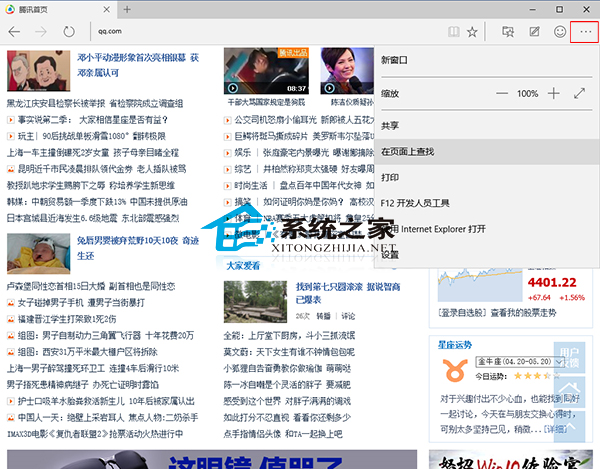Open the Hub favorites list icon
This screenshot has width=600, height=469.
[x=508, y=32]
